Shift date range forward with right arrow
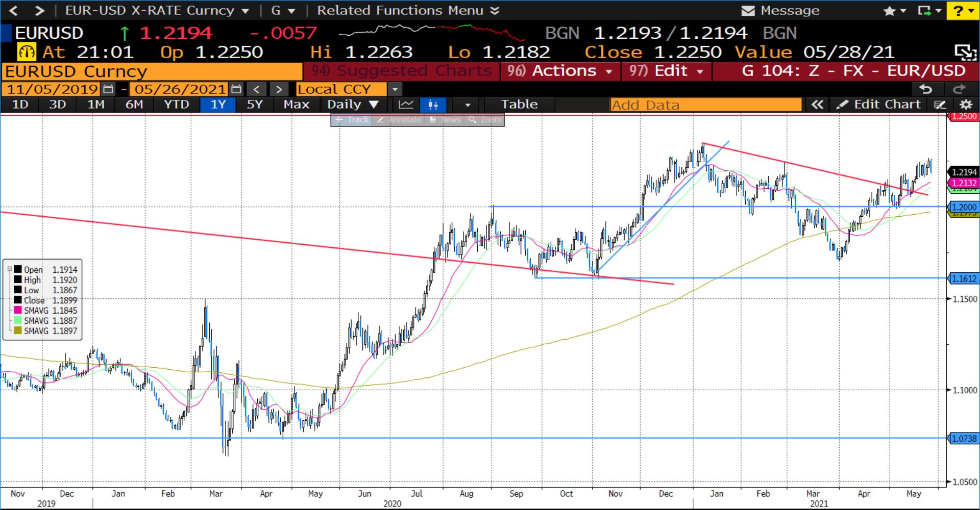 (x=279, y=90)
